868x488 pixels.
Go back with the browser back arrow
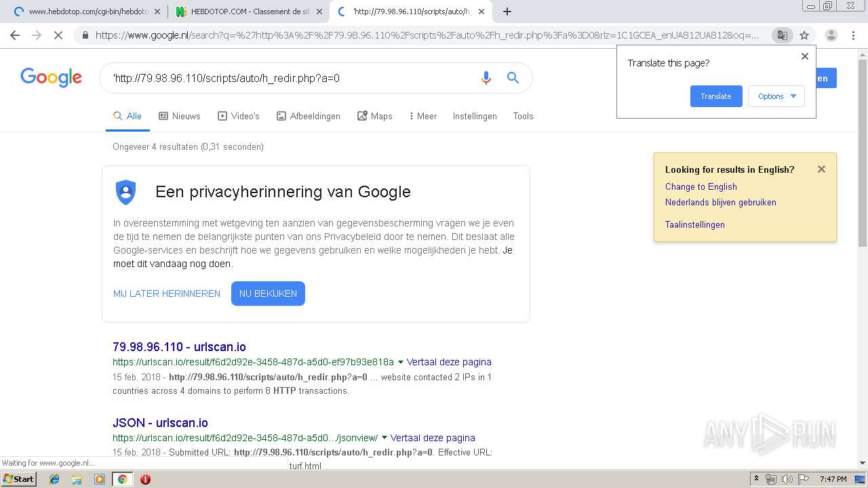click(15, 35)
